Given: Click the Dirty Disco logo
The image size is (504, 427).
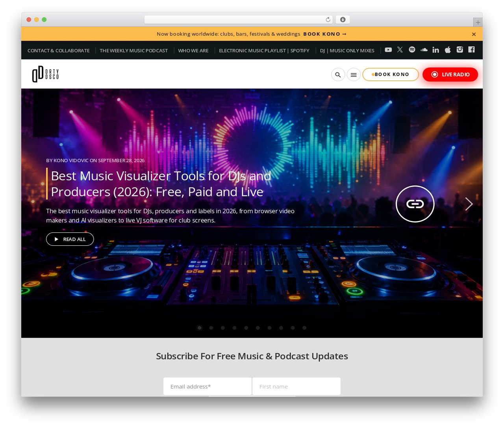Looking at the screenshot, I should (45, 74).
